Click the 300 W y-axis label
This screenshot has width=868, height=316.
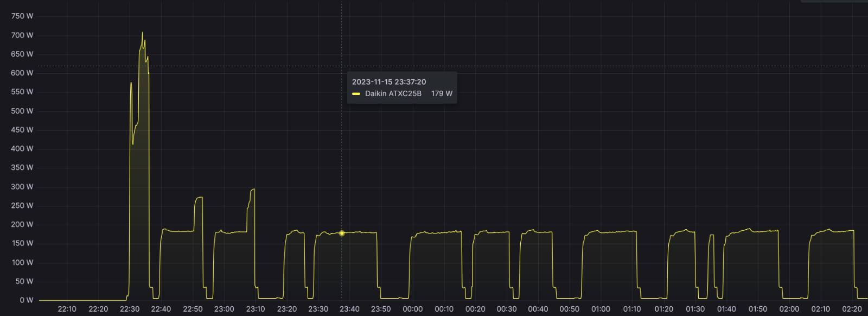22,186
